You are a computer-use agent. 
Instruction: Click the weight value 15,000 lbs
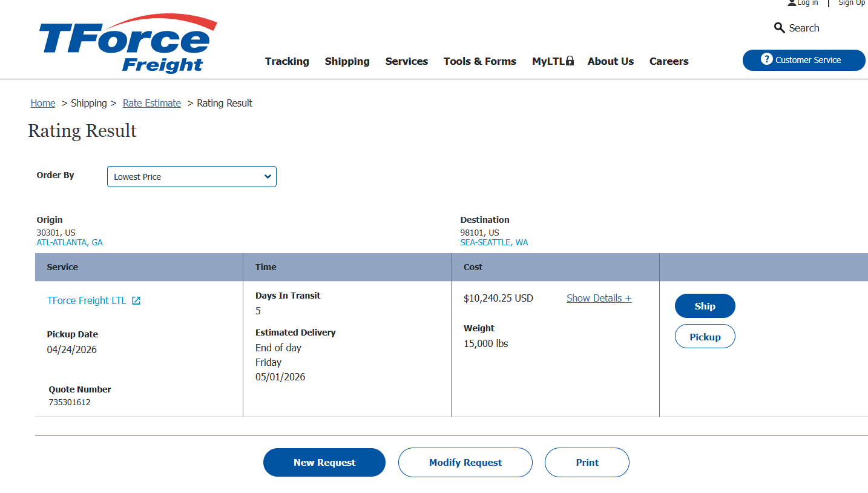point(486,343)
